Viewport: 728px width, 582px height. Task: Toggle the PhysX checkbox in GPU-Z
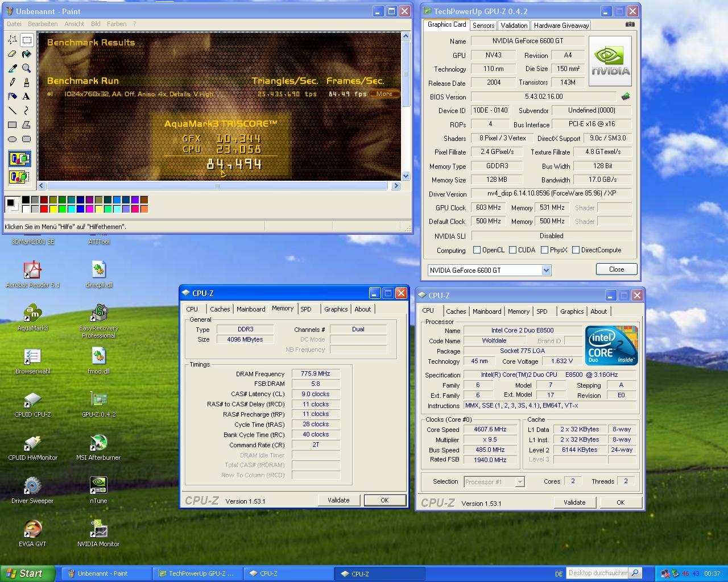pos(545,250)
